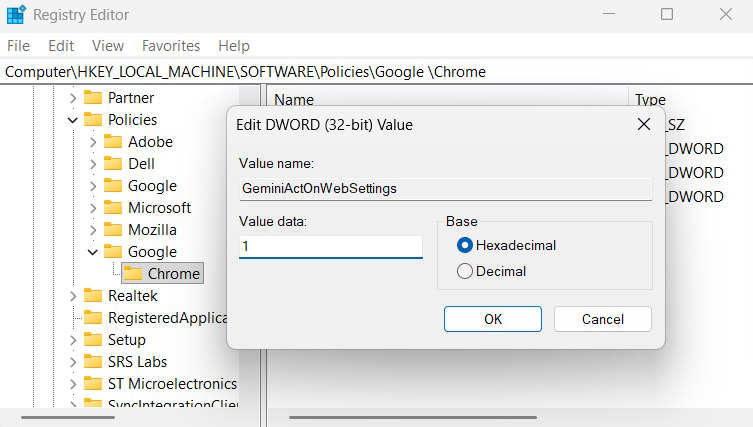Click the Microsoft folder icon
The height and width of the screenshot is (427, 753).
tap(113, 207)
